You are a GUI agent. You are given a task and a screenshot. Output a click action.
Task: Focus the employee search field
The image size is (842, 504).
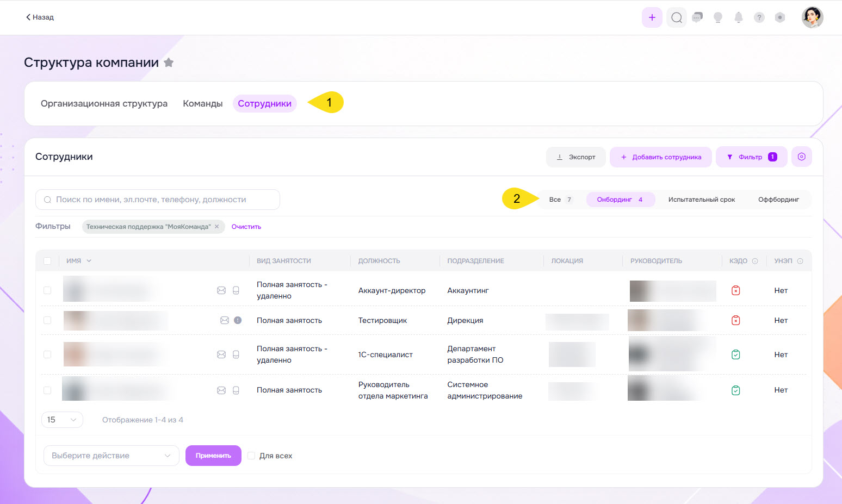[x=158, y=200]
